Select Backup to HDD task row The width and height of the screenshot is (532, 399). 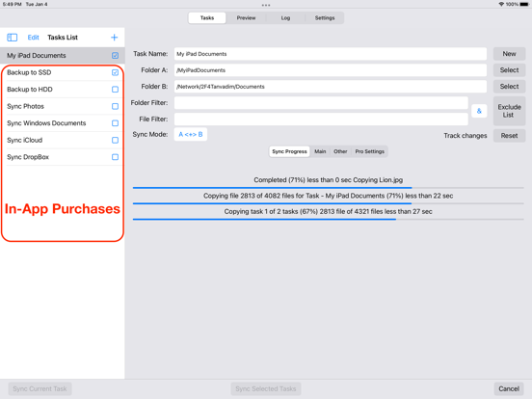click(x=63, y=90)
